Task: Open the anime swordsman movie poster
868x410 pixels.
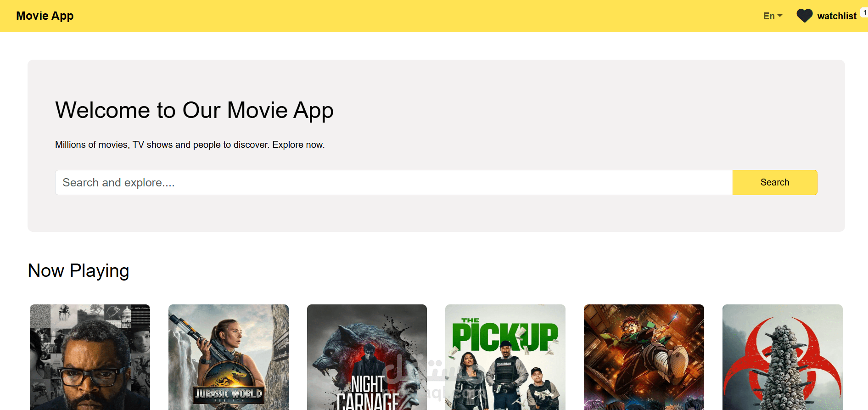Action: pos(644,357)
